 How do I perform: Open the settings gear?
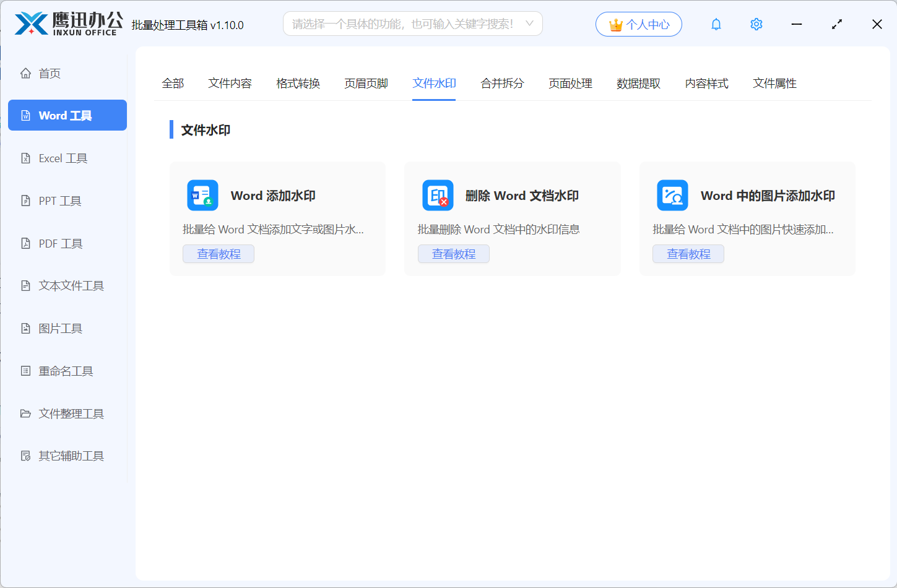756,24
